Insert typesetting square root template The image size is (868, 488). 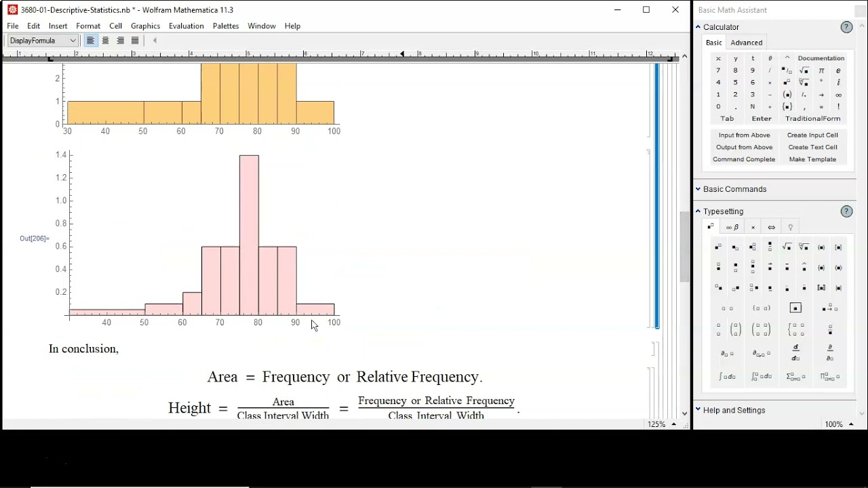[787, 247]
